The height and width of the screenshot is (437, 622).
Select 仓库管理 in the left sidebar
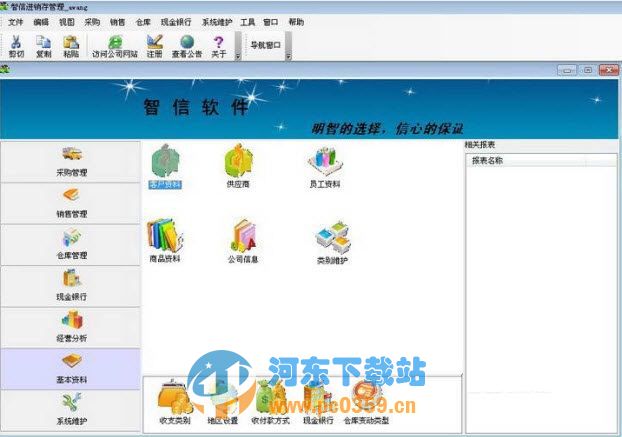pyautogui.click(x=71, y=245)
